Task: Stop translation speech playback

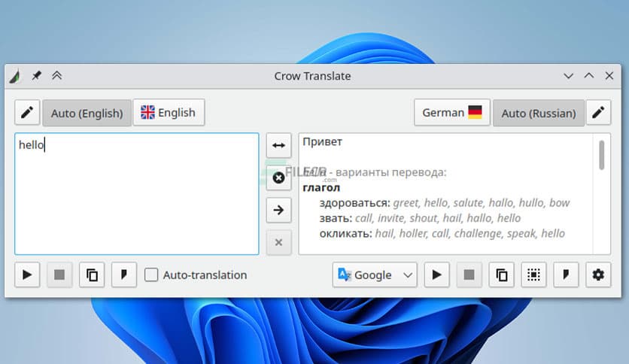Action: pyautogui.click(x=469, y=275)
